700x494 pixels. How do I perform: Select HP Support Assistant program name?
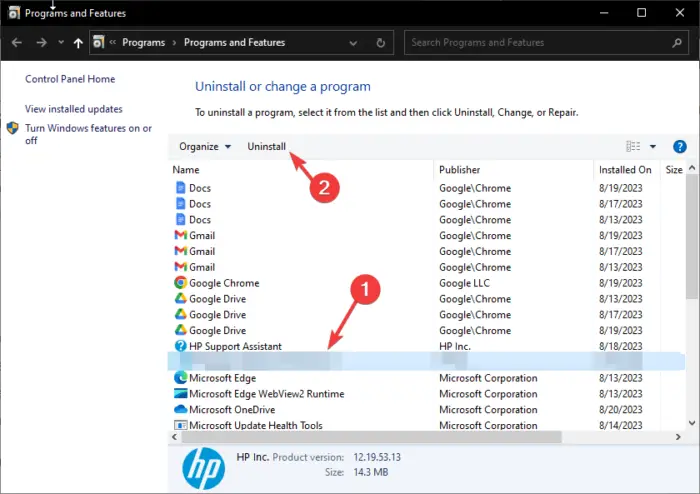[235, 346]
